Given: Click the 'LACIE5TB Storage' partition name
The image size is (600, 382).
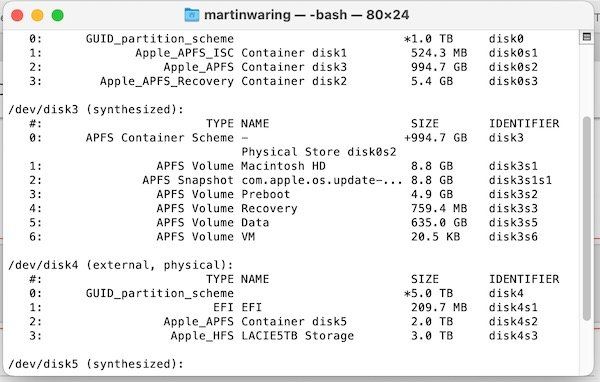Looking at the screenshot, I should (298, 336).
